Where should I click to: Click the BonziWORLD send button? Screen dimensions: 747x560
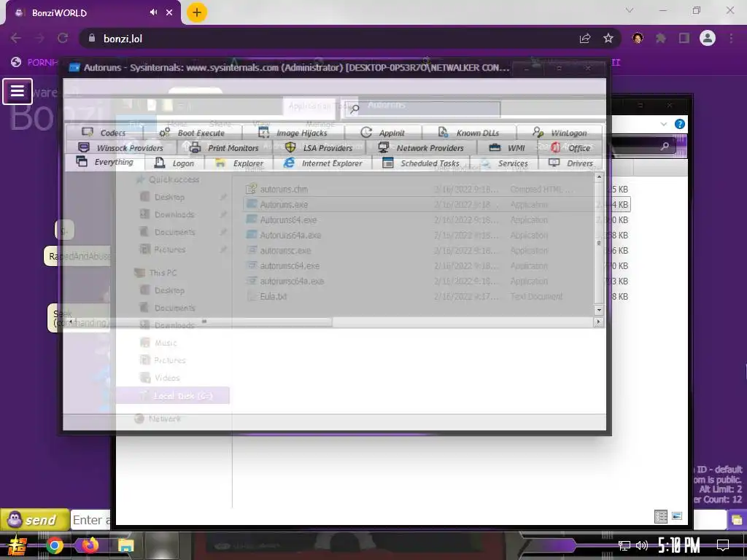click(x=35, y=519)
